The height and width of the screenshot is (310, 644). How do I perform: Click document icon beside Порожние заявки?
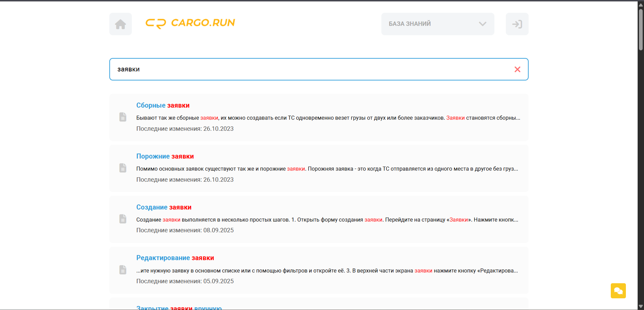[x=123, y=168]
